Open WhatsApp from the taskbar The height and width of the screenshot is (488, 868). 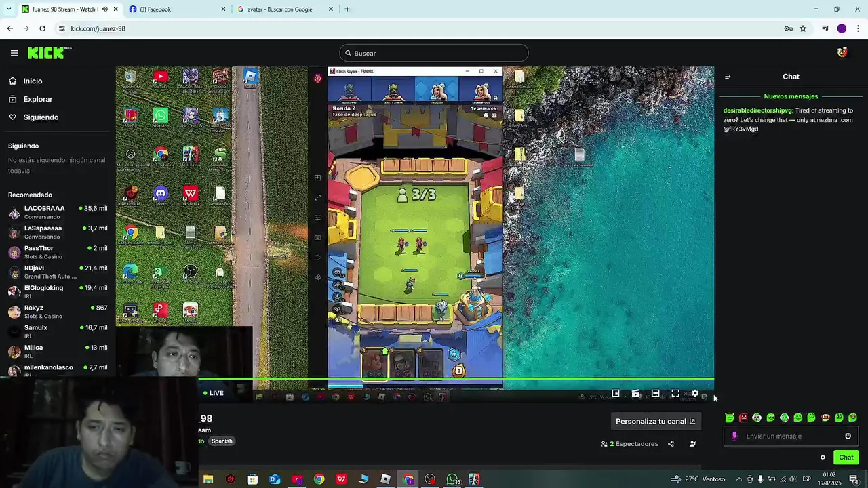pos(452,480)
